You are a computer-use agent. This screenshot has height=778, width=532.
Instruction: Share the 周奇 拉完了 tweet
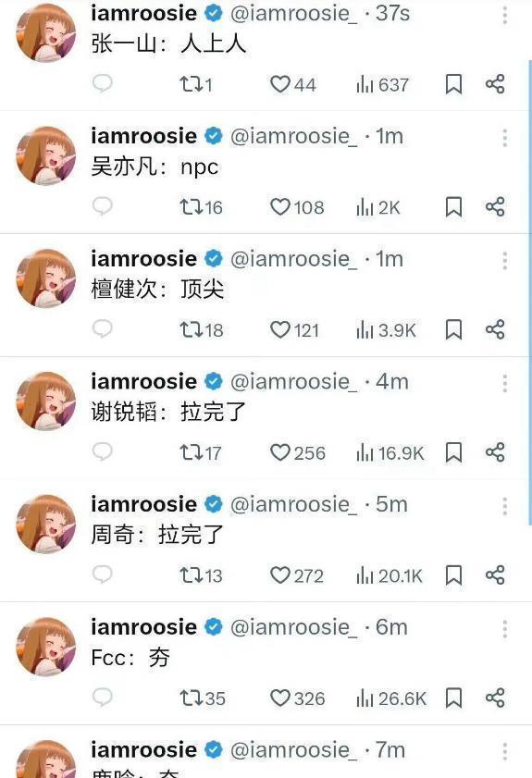click(495, 575)
